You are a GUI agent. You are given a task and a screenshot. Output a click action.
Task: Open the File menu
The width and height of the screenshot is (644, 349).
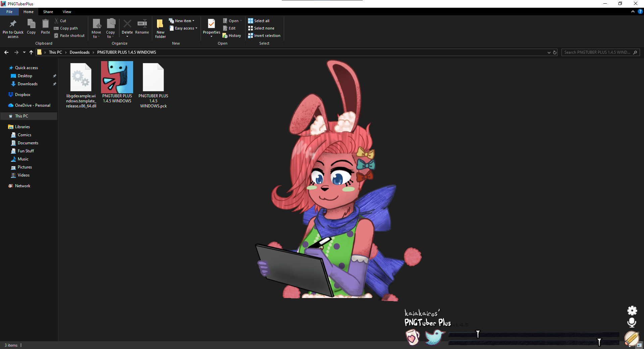click(9, 12)
